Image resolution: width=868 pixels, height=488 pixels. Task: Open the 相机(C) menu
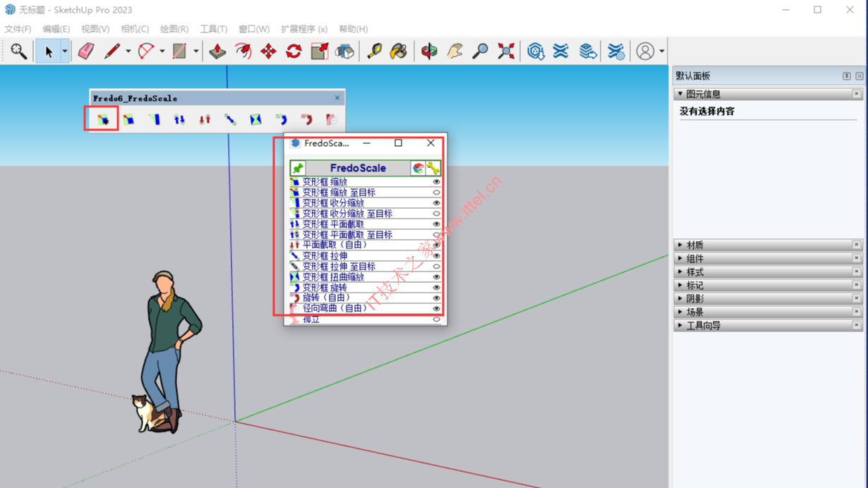[x=135, y=29]
